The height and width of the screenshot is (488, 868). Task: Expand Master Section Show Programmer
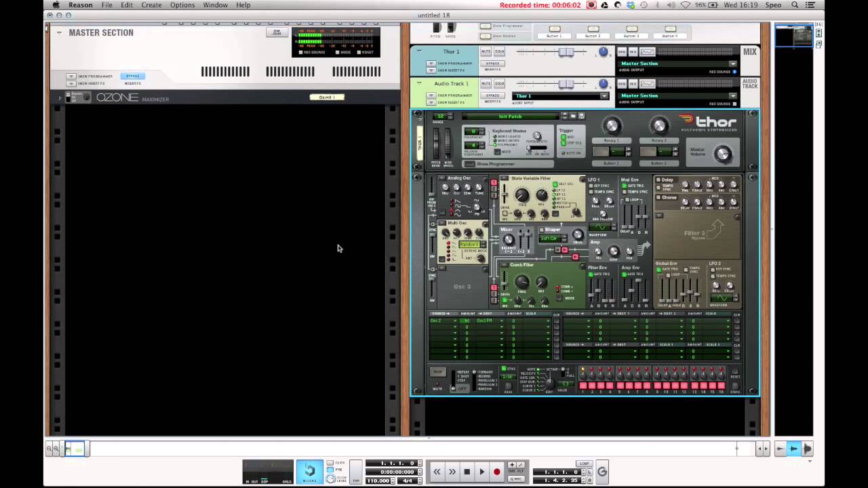71,77
